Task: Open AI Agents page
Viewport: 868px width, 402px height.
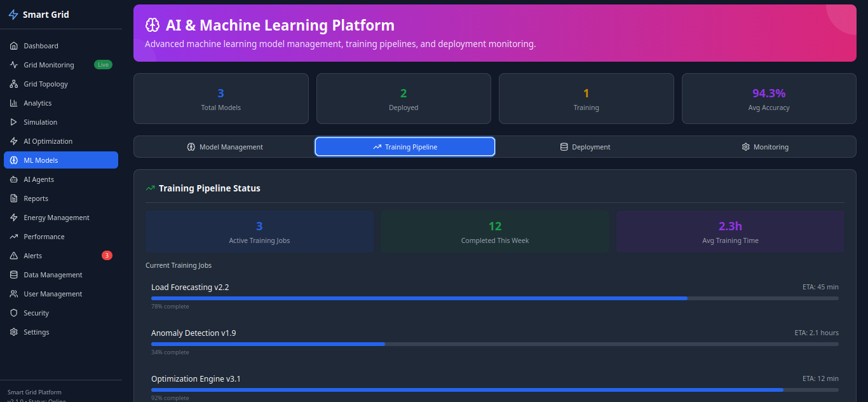Action: 61,179
